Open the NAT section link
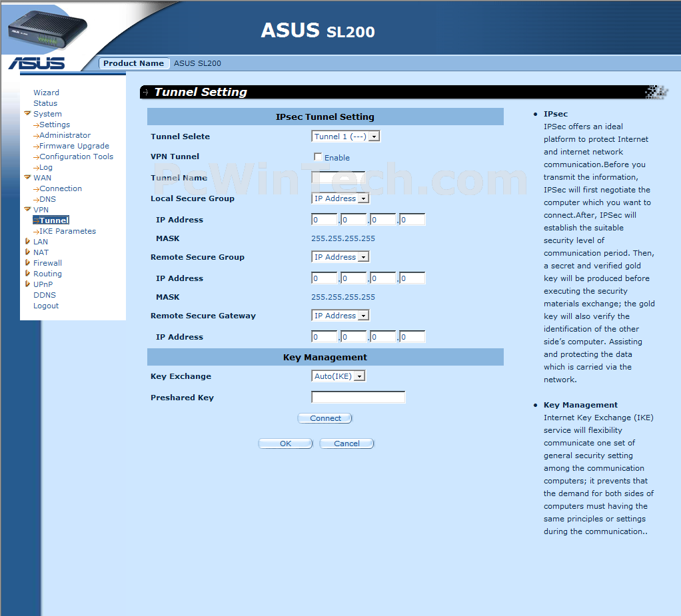Image resolution: width=681 pixels, height=616 pixels. point(41,252)
